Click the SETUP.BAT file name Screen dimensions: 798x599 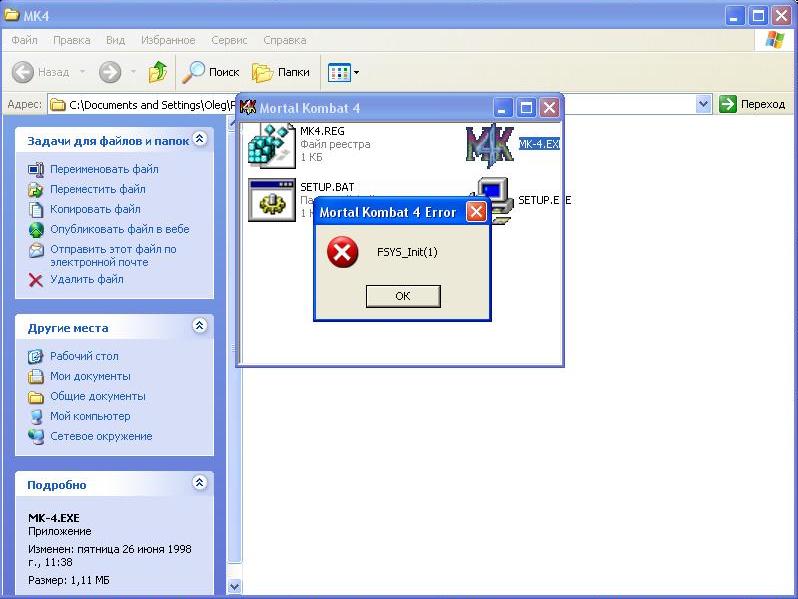pyautogui.click(x=327, y=187)
